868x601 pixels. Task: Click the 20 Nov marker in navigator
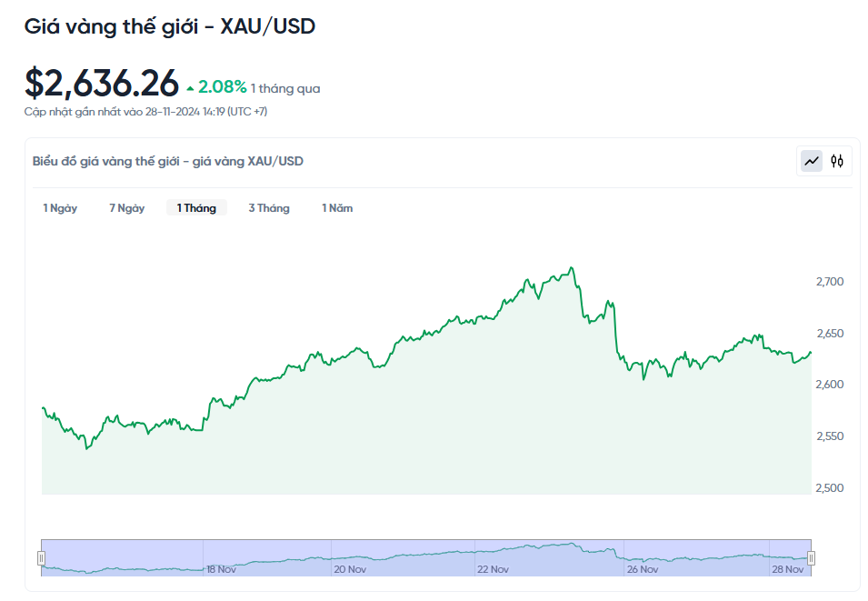point(350,569)
